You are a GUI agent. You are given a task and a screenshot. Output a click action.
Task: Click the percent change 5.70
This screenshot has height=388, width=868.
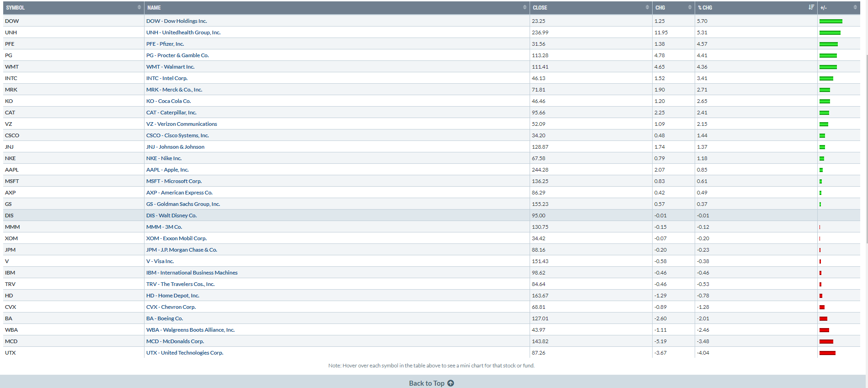pyautogui.click(x=702, y=21)
